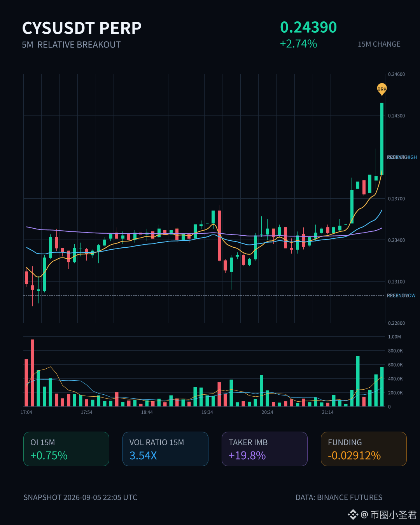Viewport: 420px width, 525px height.
Task: Click the RECENT HIGH line label
Action: [x=402, y=157]
